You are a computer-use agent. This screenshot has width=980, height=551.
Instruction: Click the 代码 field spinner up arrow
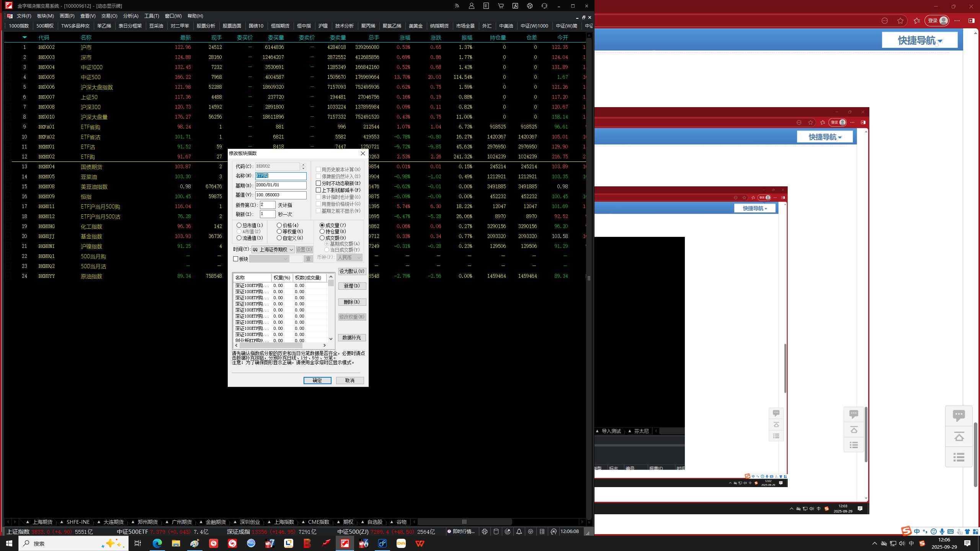pos(303,165)
